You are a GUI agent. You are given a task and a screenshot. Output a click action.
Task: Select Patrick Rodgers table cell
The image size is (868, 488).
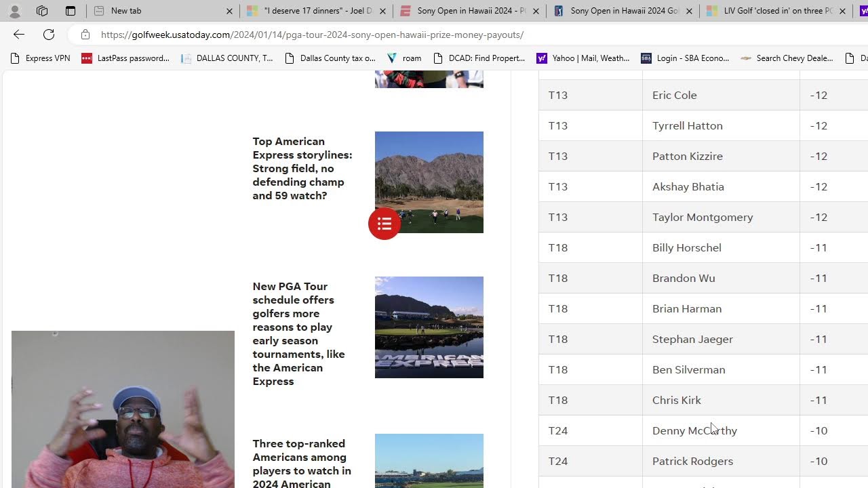[x=721, y=461]
